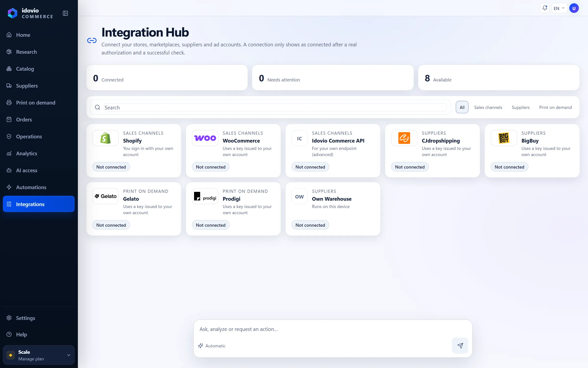Click Prodigi Not connected status
Image resolution: width=588 pixels, height=368 pixels.
pos(211,225)
